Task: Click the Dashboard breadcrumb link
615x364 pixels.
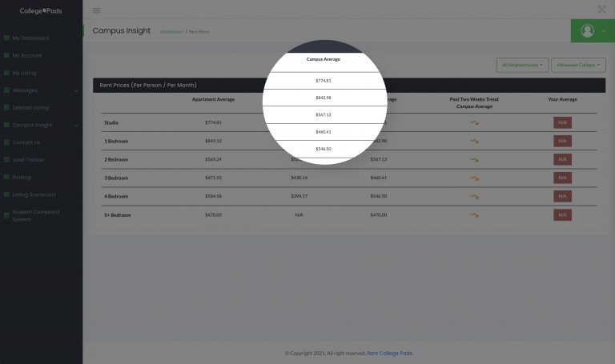Action: click(171, 32)
